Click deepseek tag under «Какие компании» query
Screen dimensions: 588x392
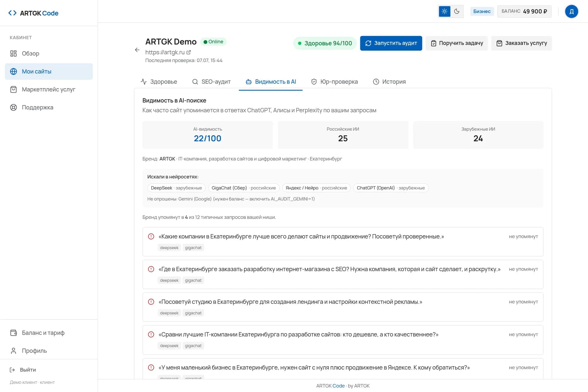click(169, 248)
